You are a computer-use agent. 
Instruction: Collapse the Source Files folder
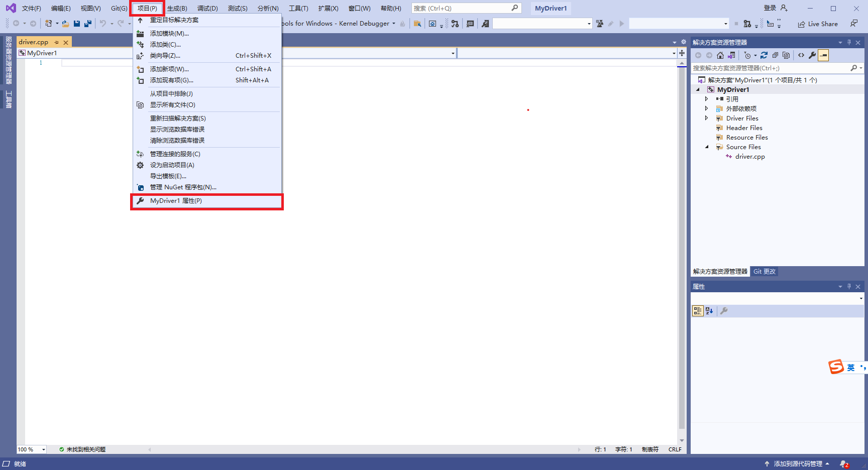[x=707, y=147]
